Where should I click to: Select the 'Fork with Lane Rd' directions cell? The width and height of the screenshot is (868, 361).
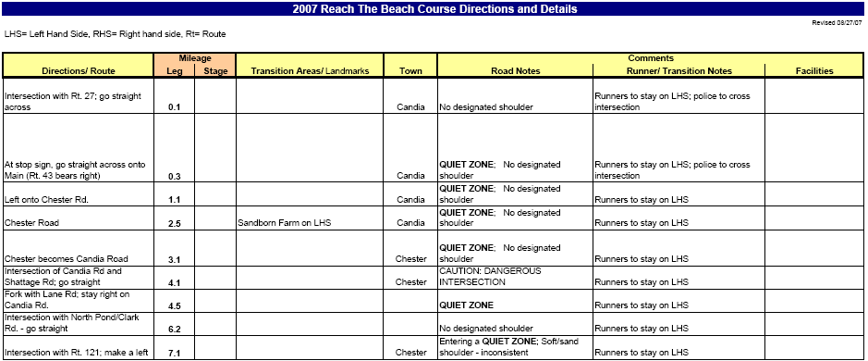pyautogui.click(x=79, y=300)
